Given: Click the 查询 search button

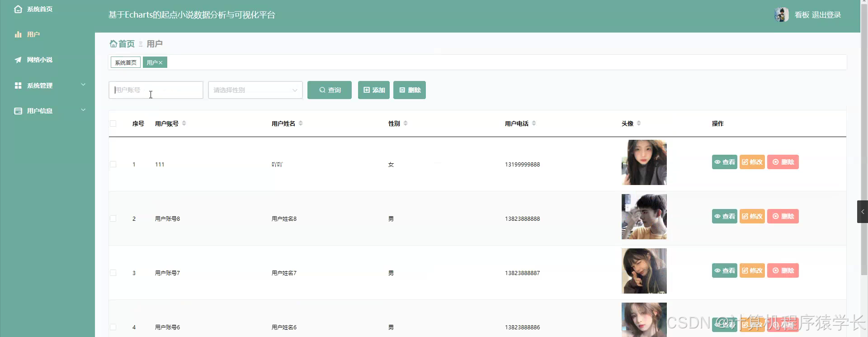Looking at the screenshot, I should coord(330,90).
